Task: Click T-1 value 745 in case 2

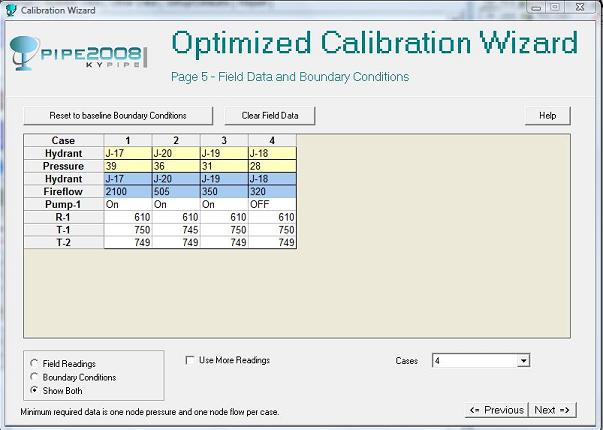Action: pos(176,230)
